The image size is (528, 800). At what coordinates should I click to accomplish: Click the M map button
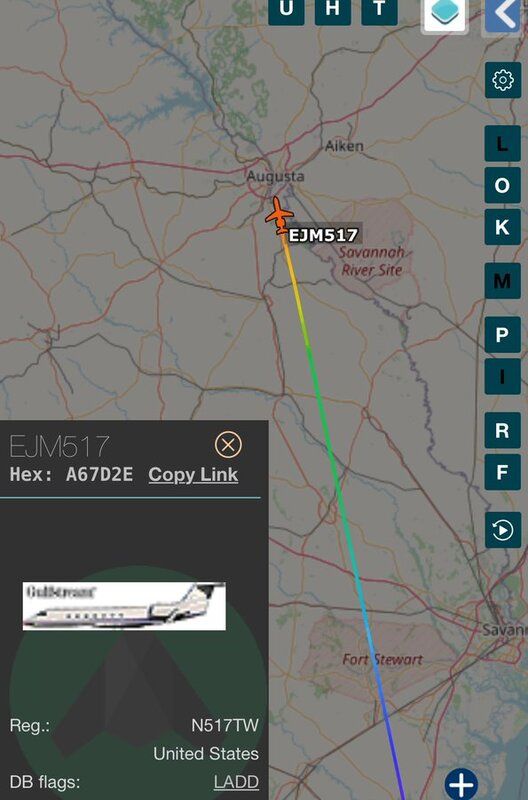pyautogui.click(x=502, y=281)
